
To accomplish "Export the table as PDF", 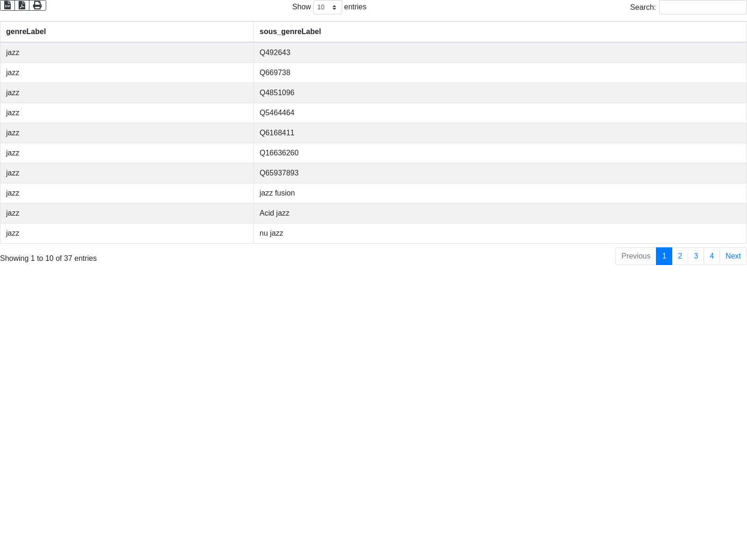I will tap(22, 5).
